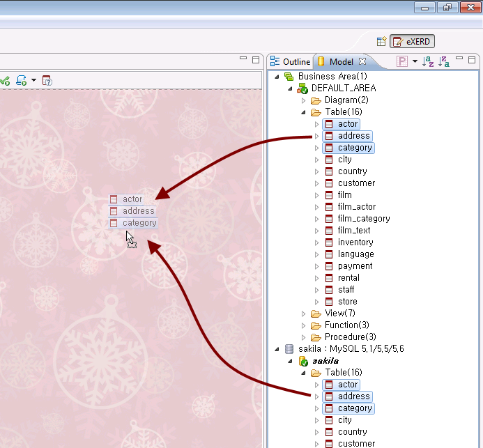Toggle the P physical/logical name button

[x=402, y=61]
